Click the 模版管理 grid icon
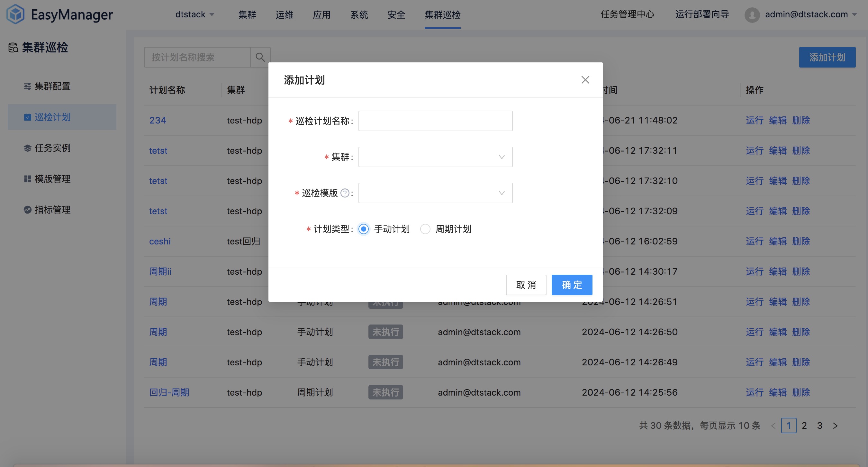868x467 pixels. click(x=28, y=179)
